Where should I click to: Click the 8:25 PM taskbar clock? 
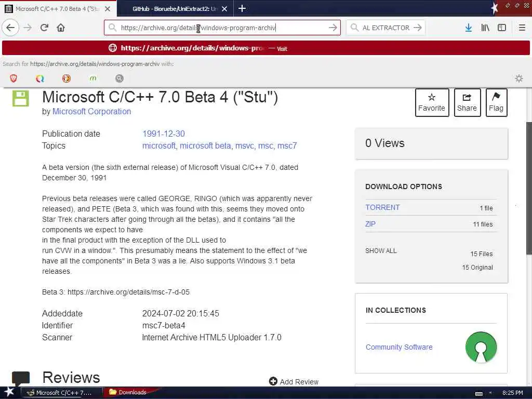tap(512, 393)
